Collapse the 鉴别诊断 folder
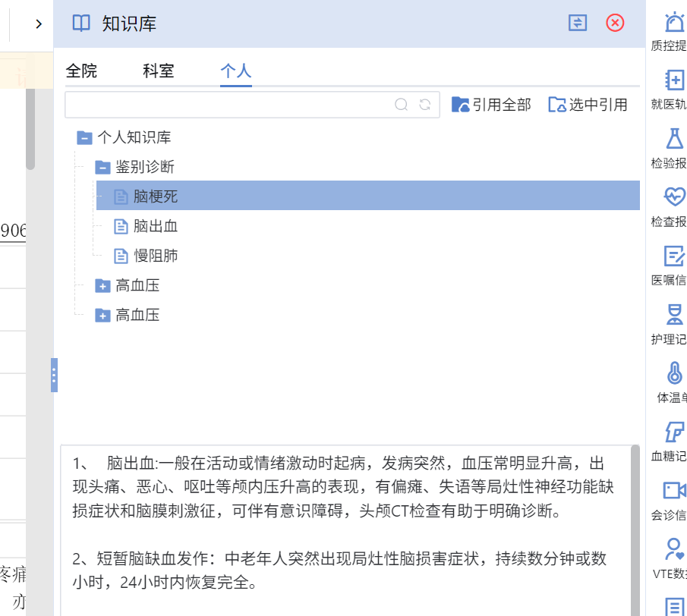Viewport: 687px width, 616px height. (x=102, y=167)
